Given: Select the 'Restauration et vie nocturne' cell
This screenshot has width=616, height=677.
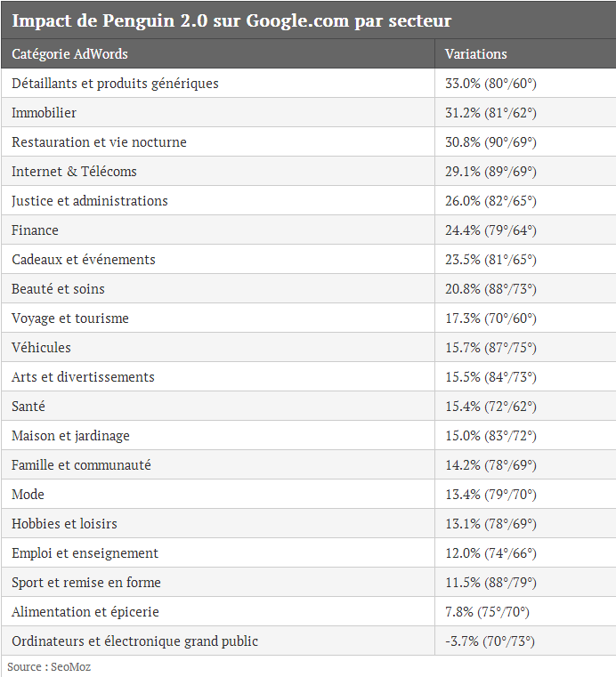Looking at the screenshot, I should click(x=218, y=141).
